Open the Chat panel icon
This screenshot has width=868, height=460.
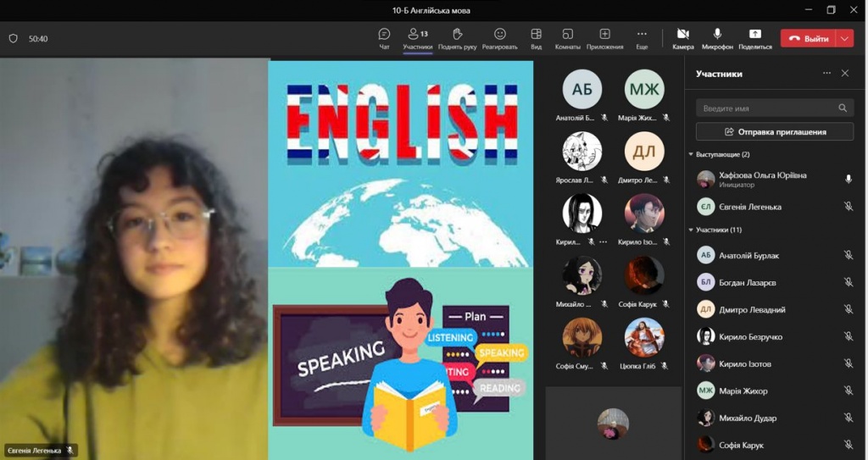pos(384,35)
